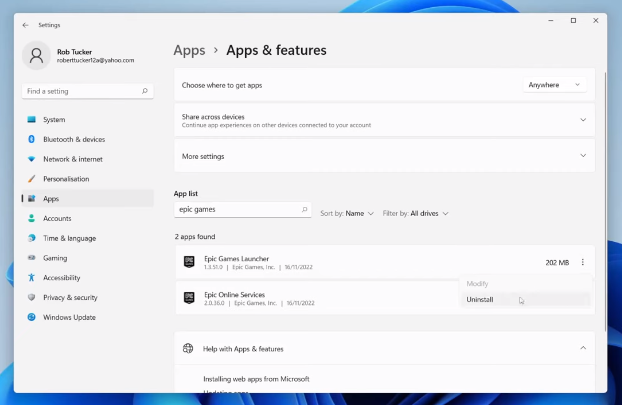The height and width of the screenshot is (405, 622).
Task: Open Bluetooth & devices page
Action: click(88, 139)
